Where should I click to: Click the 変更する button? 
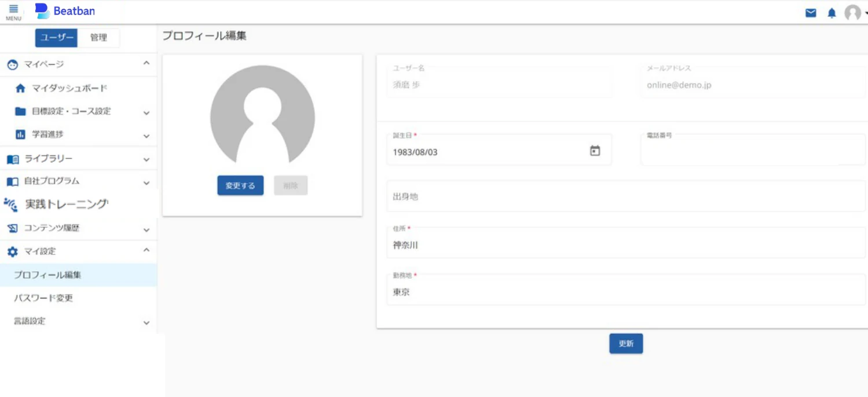click(x=240, y=185)
